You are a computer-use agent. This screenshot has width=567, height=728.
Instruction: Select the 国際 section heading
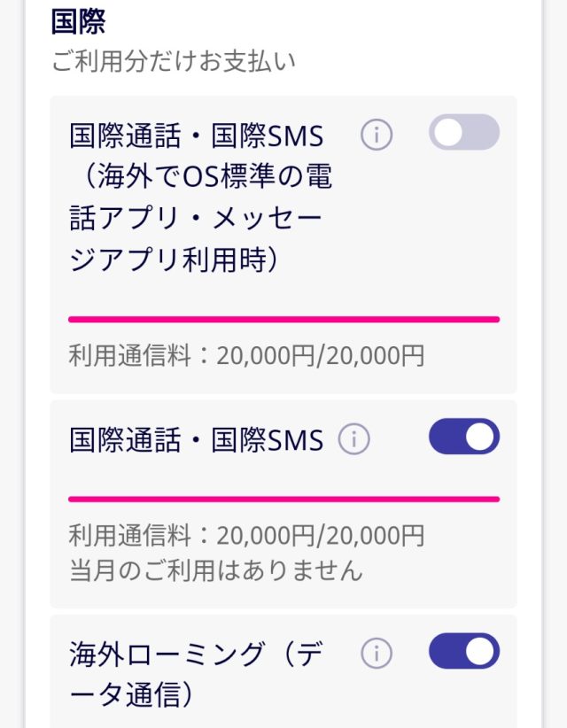pyautogui.click(x=74, y=22)
